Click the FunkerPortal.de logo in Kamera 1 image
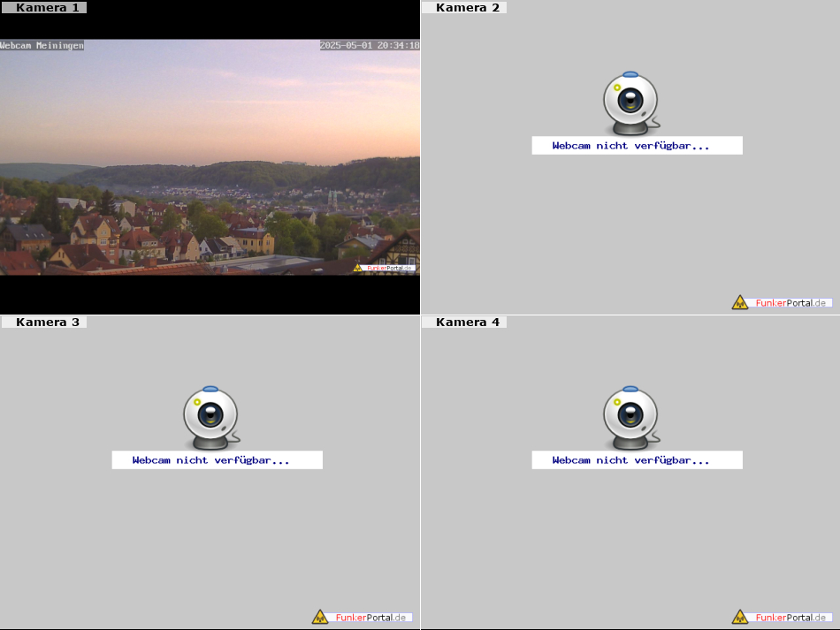This screenshot has height=630, width=840. click(384, 268)
